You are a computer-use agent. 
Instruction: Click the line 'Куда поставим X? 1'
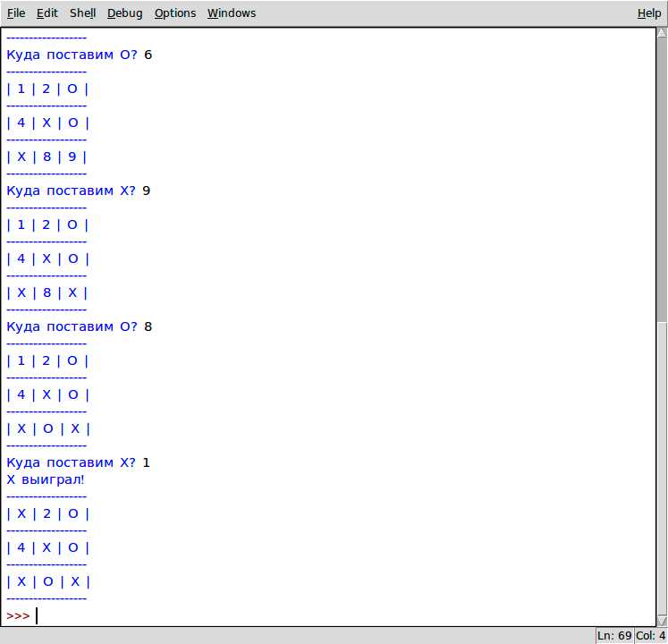[x=79, y=462]
